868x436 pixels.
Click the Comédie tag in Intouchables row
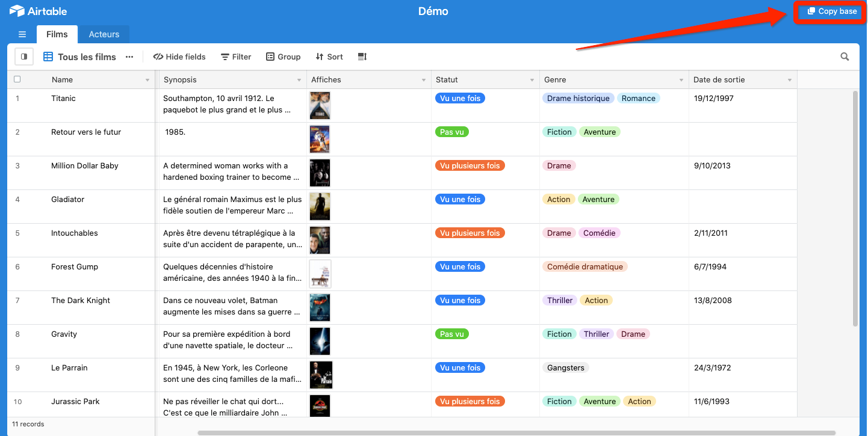(599, 233)
